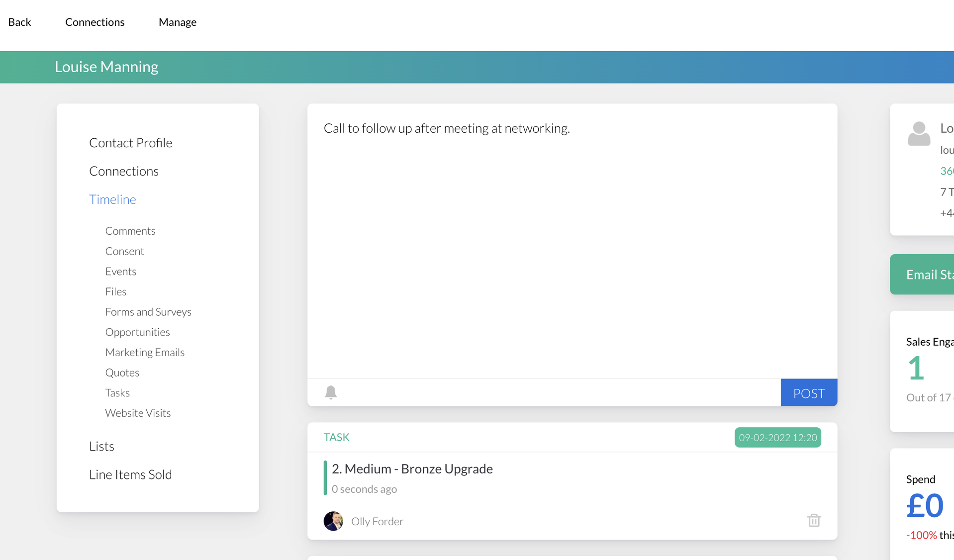Screen dimensions: 954x560
Task: Select Timeline in the sidebar
Action: pyautogui.click(x=112, y=199)
